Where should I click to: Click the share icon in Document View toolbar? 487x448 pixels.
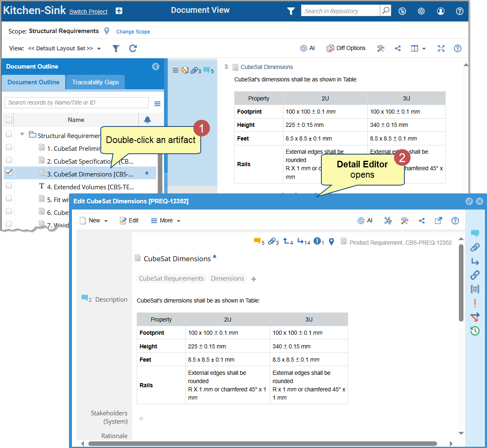[398, 48]
